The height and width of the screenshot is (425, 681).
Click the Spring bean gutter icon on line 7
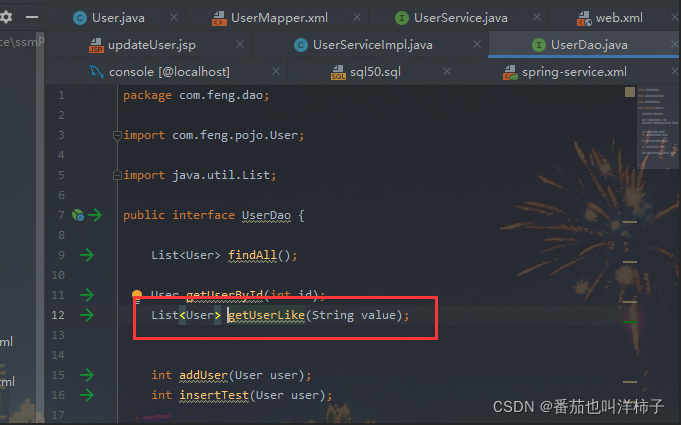click(x=78, y=215)
